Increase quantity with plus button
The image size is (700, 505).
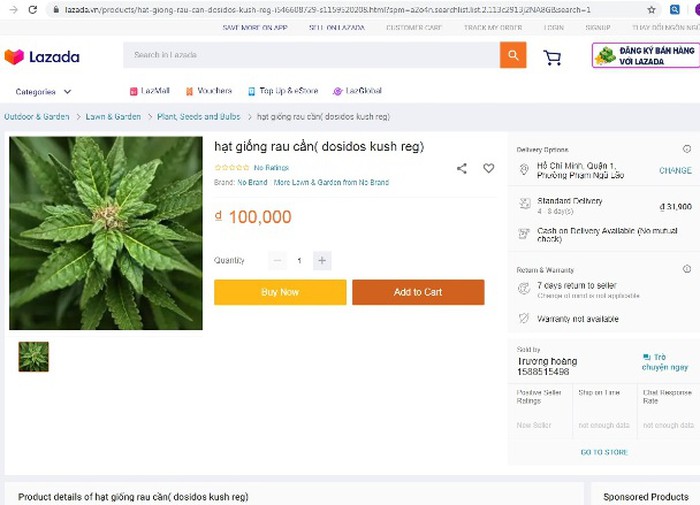point(322,260)
